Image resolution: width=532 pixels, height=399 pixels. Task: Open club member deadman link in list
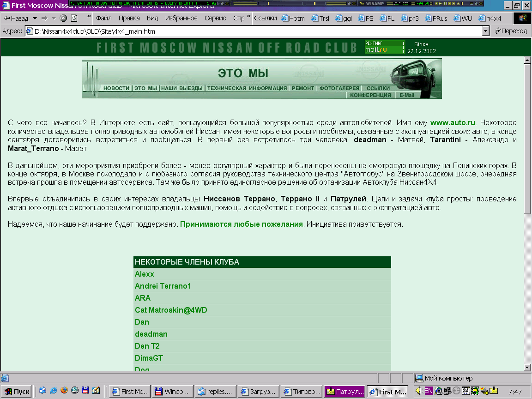[151, 334]
